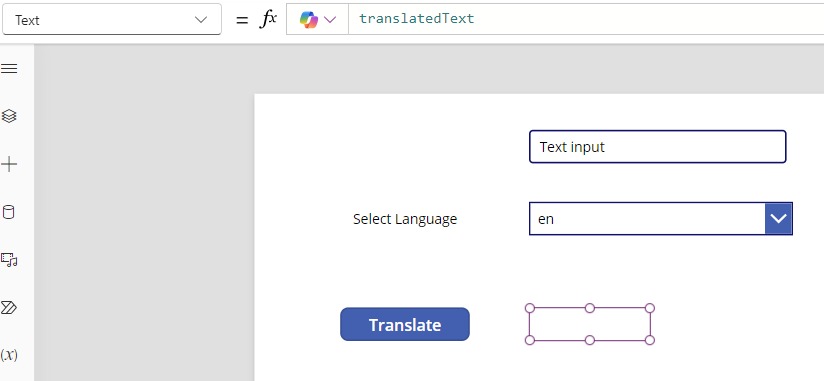Click top-left handle of selected label
This screenshot has height=381, width=824.
click(530, 308)
